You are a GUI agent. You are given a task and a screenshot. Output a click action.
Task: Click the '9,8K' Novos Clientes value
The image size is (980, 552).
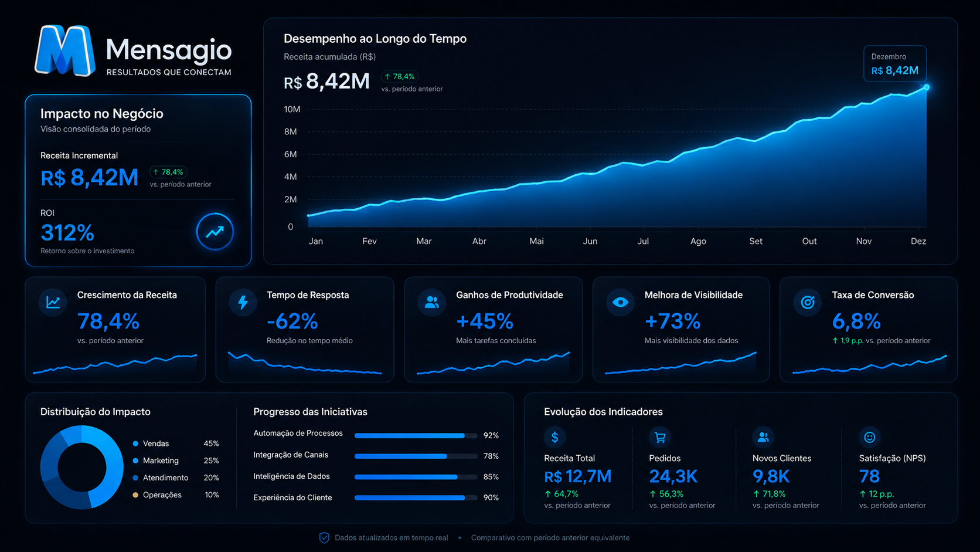[x=771, y=476]
